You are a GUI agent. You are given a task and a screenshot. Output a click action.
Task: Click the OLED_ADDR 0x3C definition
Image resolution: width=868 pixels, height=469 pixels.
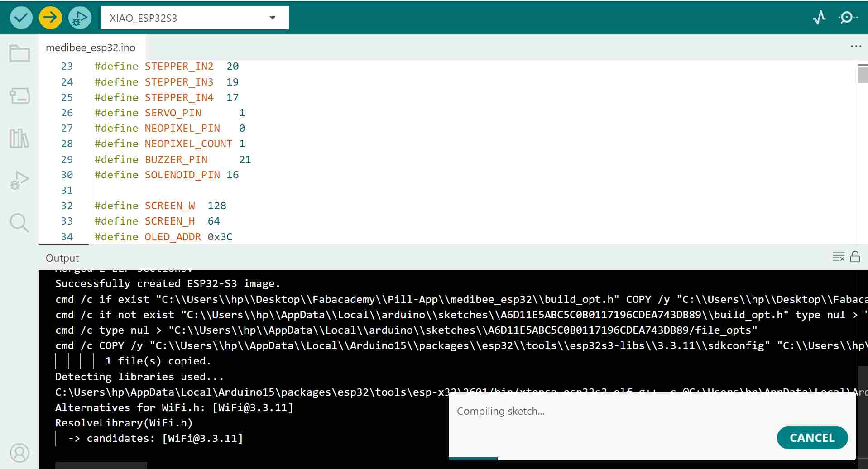click(x=163, y=237)
